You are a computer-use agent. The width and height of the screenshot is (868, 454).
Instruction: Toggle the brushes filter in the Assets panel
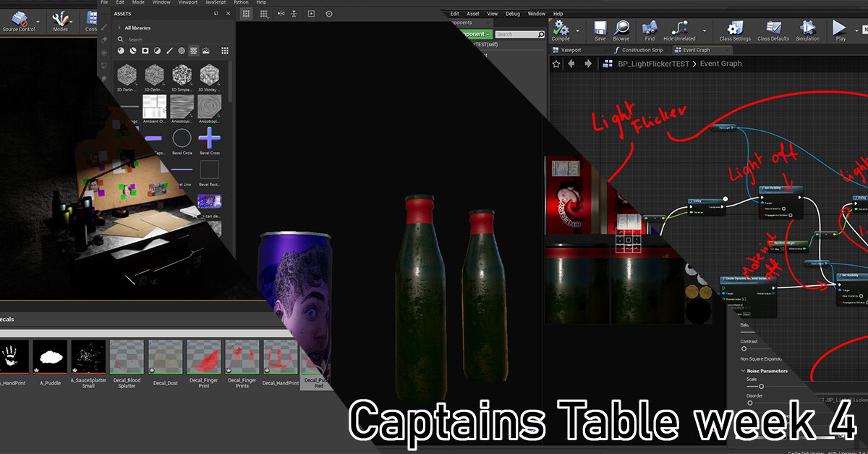pos(169,50)
